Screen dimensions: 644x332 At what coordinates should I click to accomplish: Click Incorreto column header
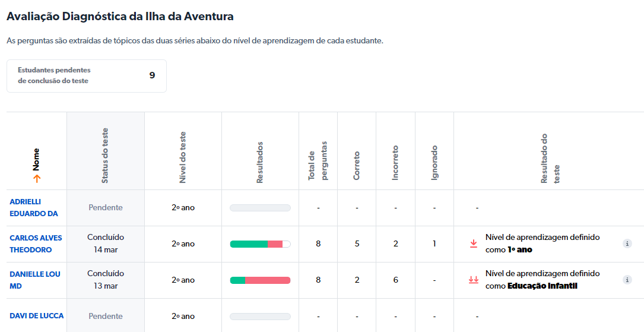395,162
